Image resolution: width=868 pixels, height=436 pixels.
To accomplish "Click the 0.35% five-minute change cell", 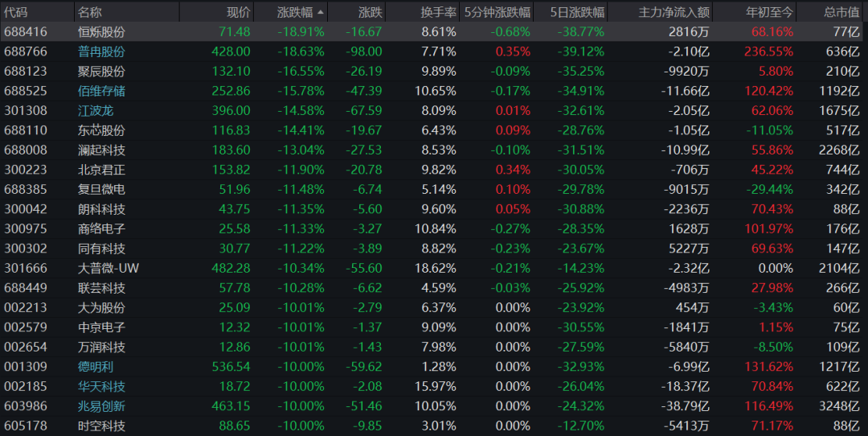I will [x=513, y=51].
